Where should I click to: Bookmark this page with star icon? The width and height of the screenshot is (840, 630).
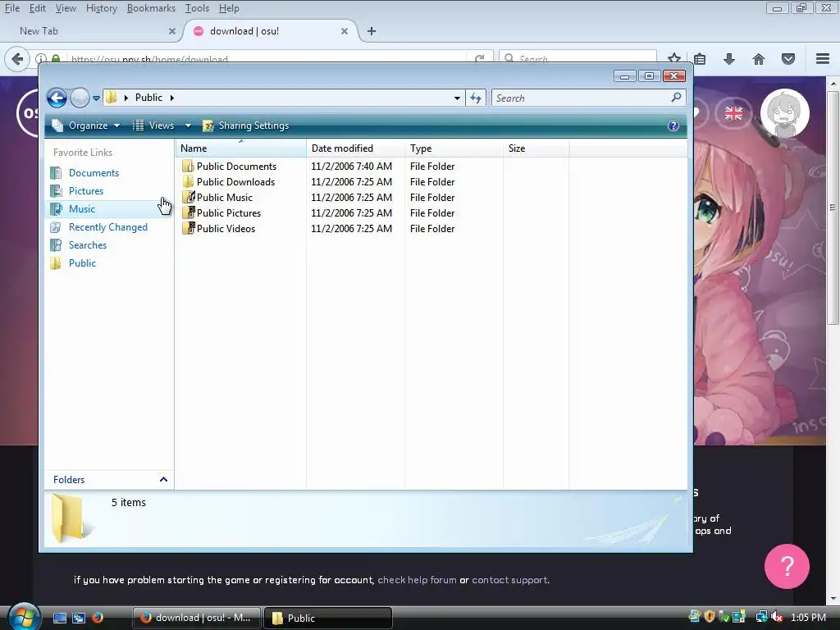[674, 58]
